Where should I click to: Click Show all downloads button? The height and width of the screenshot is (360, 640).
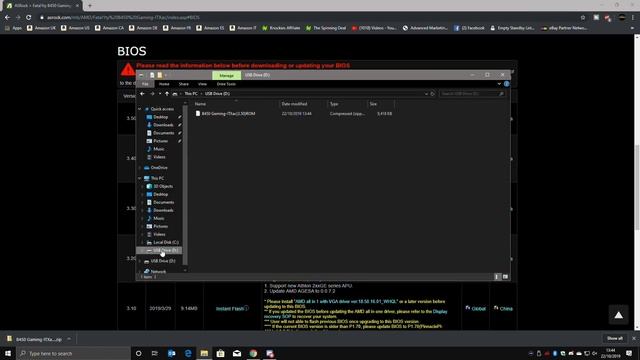[615, 338]
